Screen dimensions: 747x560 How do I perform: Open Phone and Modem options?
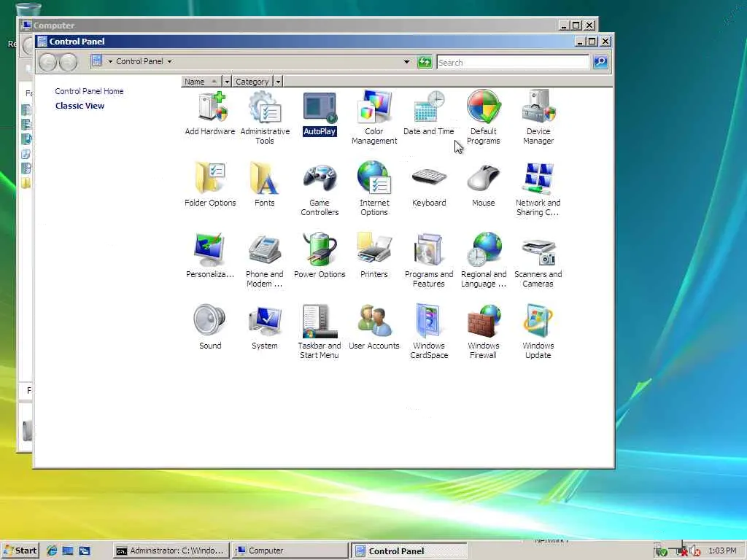264,260
